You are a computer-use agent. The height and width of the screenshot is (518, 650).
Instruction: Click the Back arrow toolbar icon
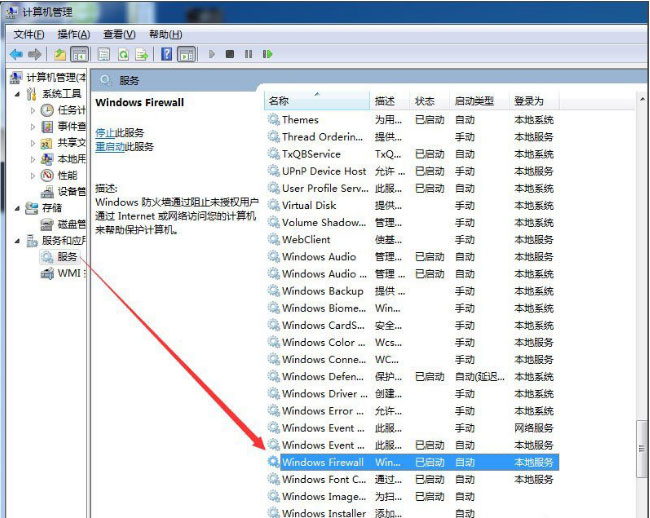(x=16, y=54)
